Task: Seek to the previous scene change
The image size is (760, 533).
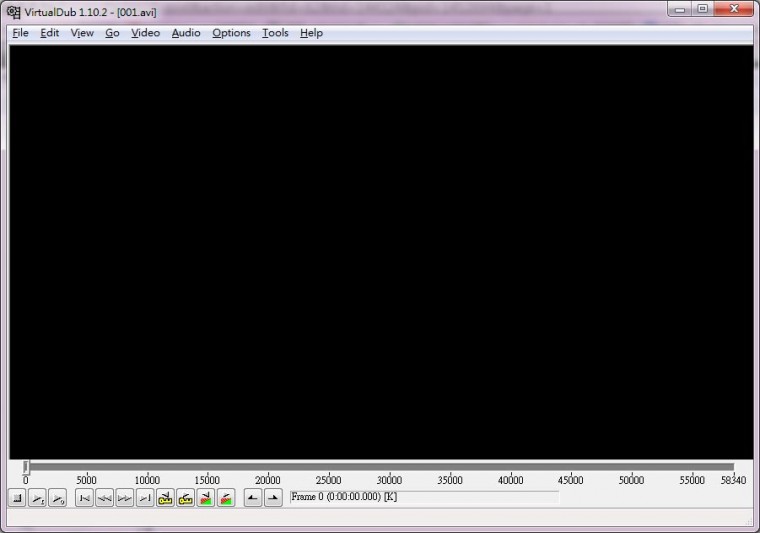Action: pos(206,498)
